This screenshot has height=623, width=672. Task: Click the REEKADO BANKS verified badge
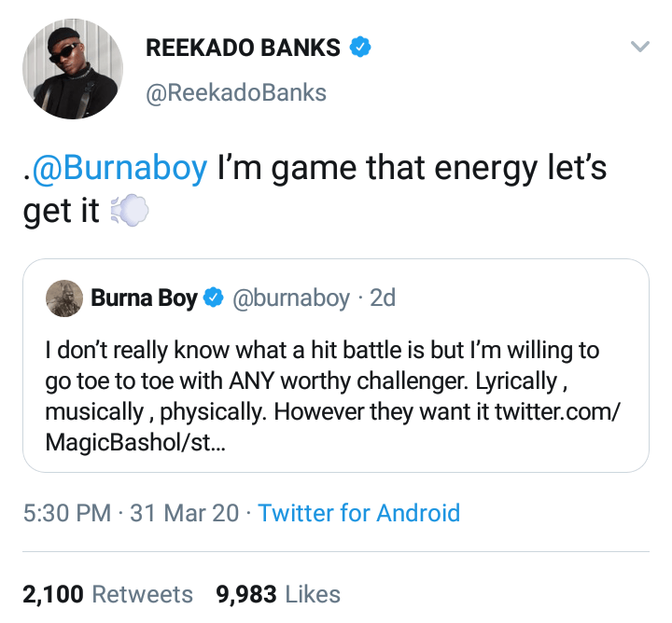tap(360, 48)
